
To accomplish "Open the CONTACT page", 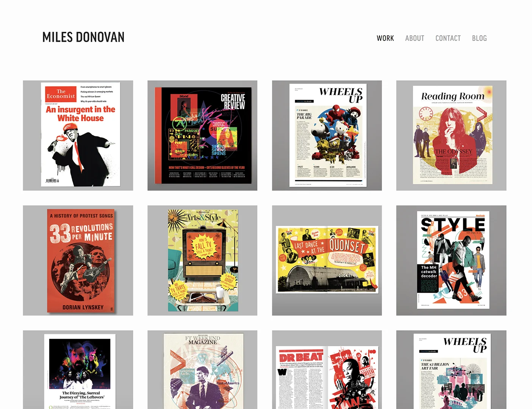I will 448,38.
